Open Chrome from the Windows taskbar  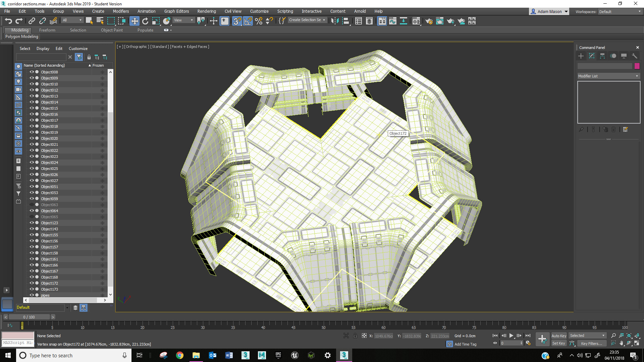click(180, 355)
